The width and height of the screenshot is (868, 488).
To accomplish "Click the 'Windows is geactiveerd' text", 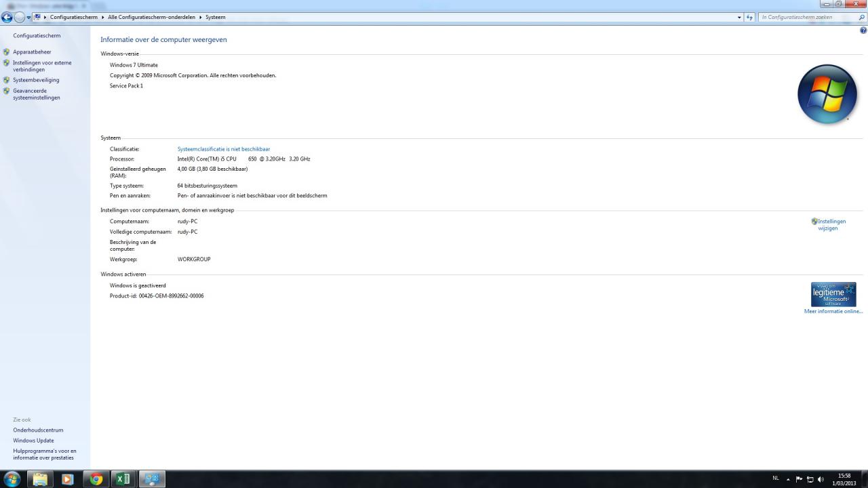I will [x=138, y=286].
